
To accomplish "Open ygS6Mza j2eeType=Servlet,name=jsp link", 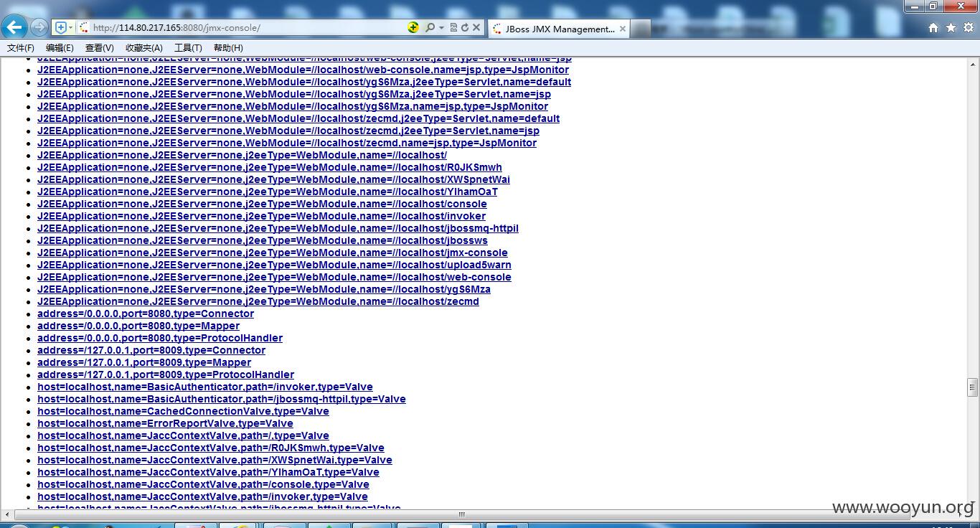I will point(294,94).
